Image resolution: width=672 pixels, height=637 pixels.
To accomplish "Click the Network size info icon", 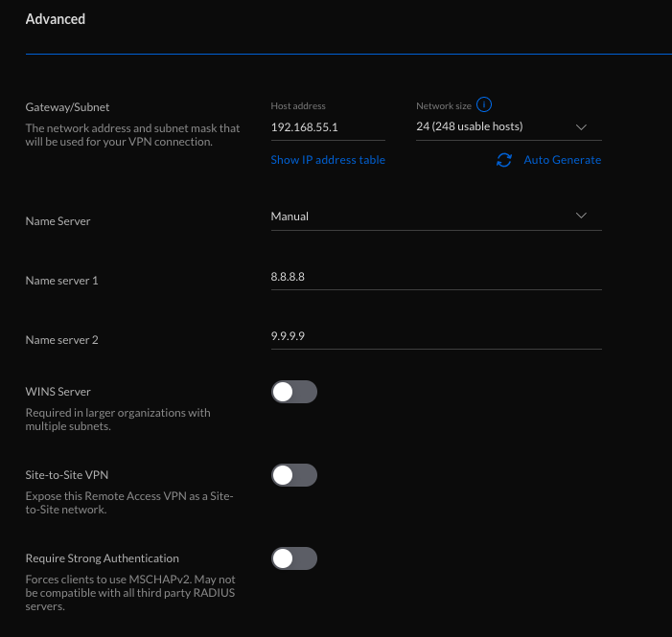I will [x=484, y=104].
